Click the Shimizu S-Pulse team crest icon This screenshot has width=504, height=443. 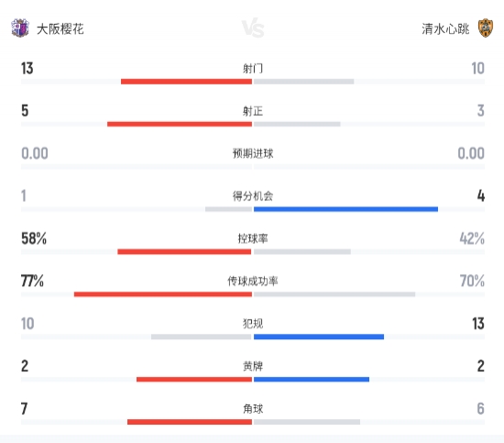pos(486,28)
